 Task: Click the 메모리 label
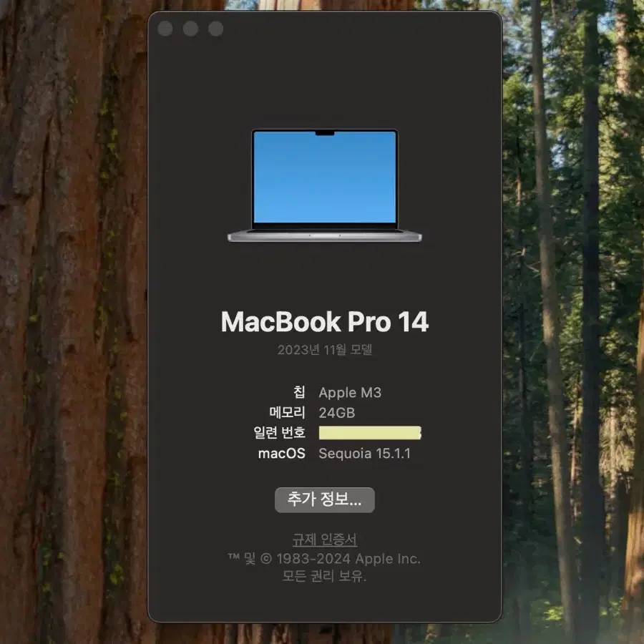[x=287, y=413]
